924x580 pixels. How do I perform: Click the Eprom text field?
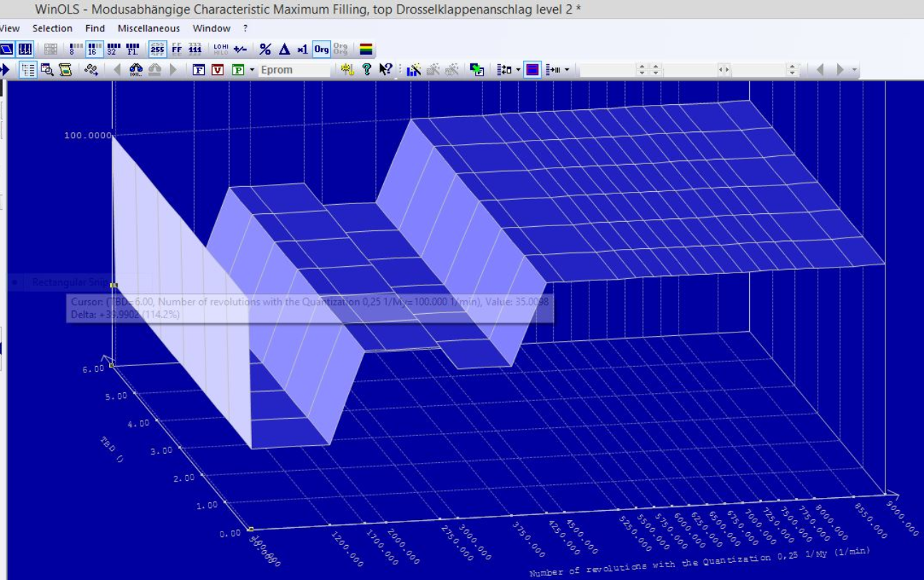293,70
